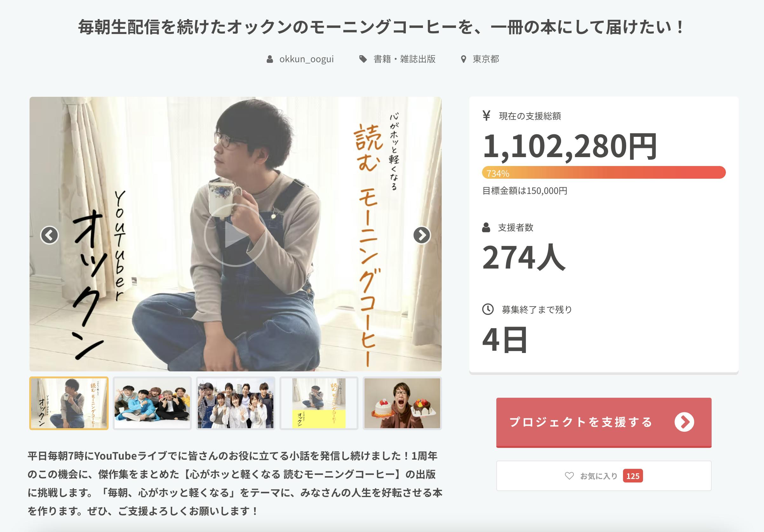Click the clock icon near 募集終了まで残り
The width and height of the screenshot is (764, 532).
click(x=488, y=309)
